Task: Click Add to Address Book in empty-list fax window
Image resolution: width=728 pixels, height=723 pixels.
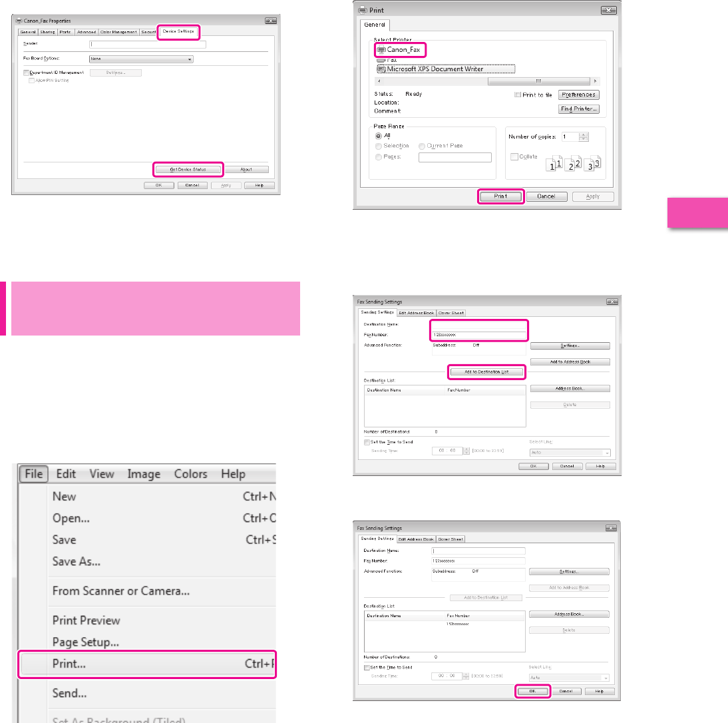Action: click(x=570, y=361)
